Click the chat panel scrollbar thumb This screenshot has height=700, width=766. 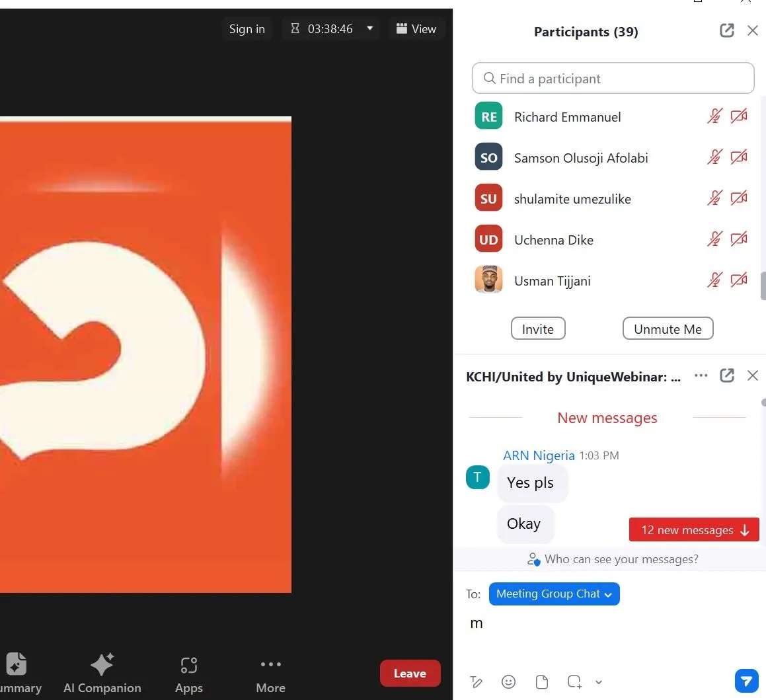pos(763,403)
